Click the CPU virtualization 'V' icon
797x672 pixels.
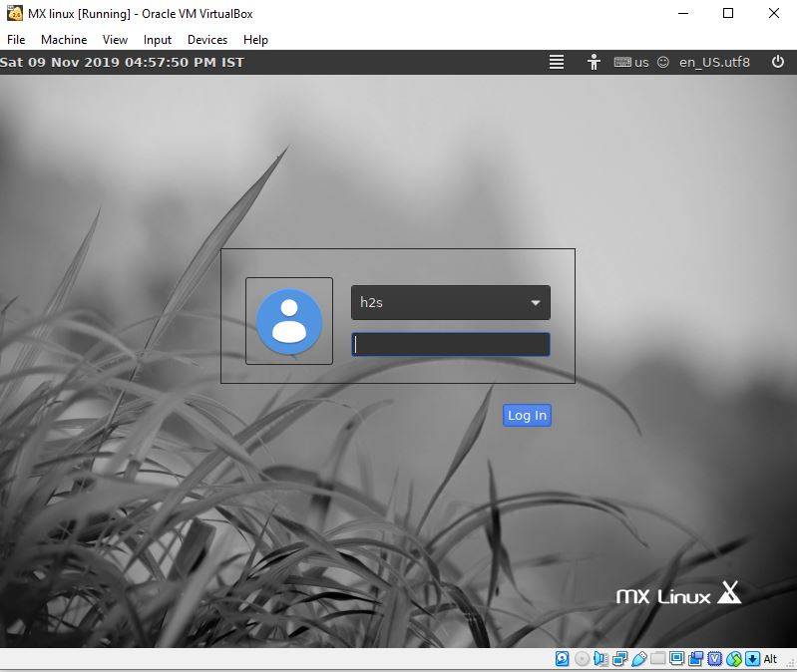(714, 659)
